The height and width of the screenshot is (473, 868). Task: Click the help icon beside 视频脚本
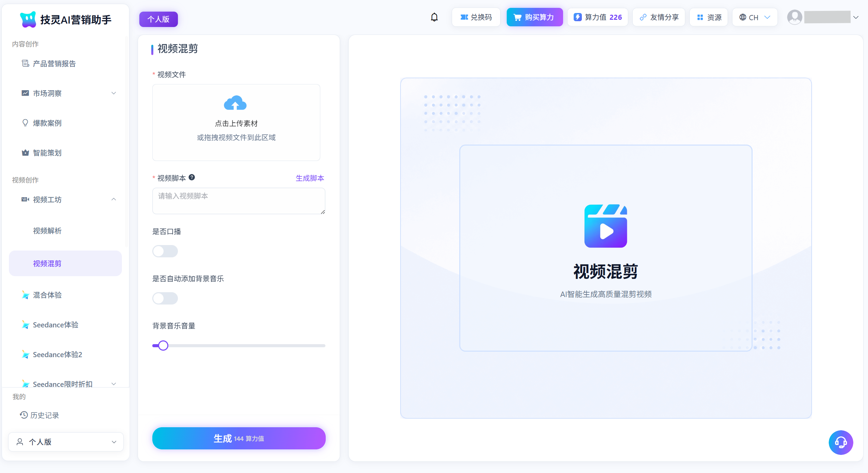click(x=192, y=177)
